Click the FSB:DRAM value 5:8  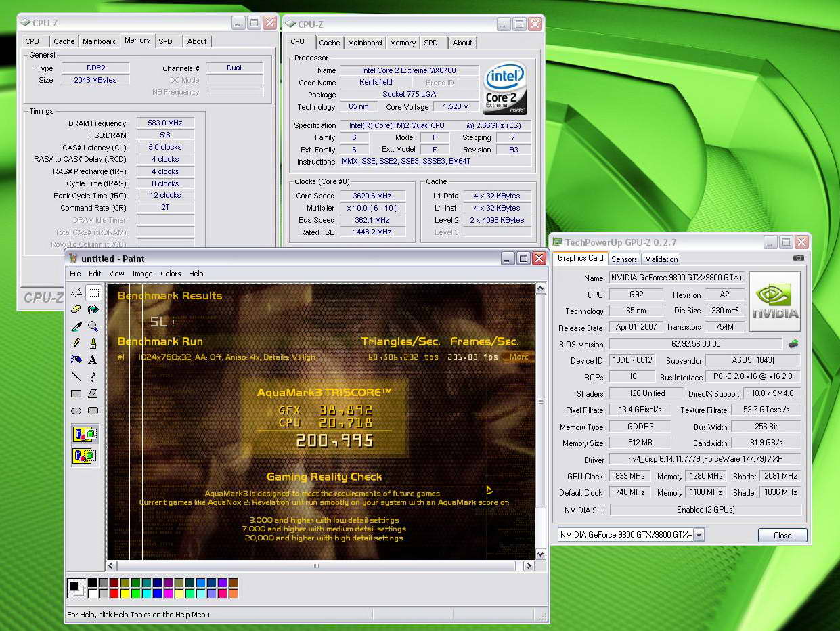[x=165, y=135]
